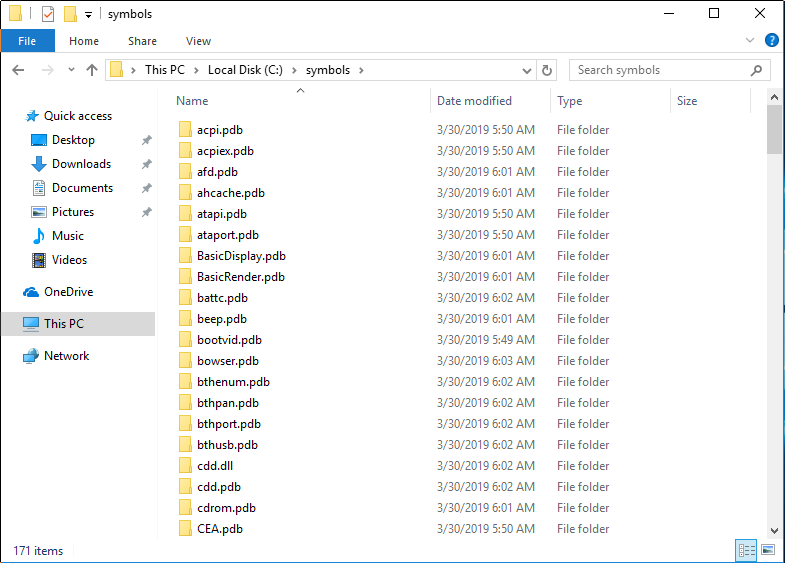The image size is (785, 563).
Task: Click the Properties icon in title bar
Action: click(x=48, y=14)
